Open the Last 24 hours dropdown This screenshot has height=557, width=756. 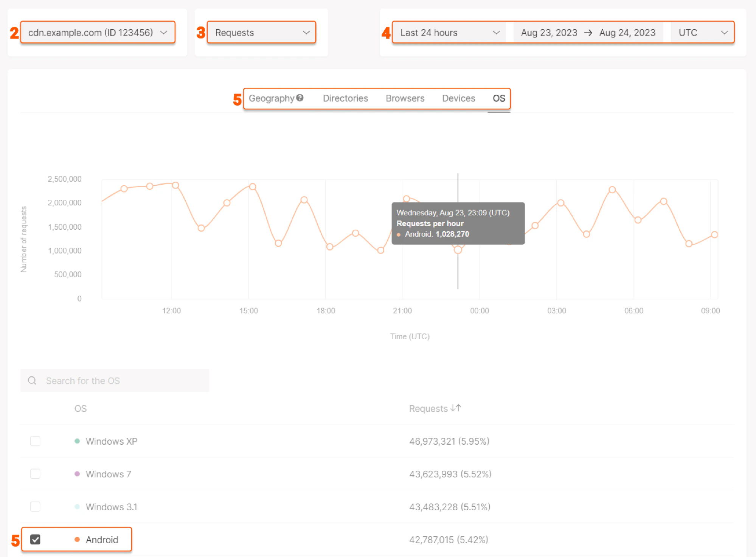(x=496, y=33)
